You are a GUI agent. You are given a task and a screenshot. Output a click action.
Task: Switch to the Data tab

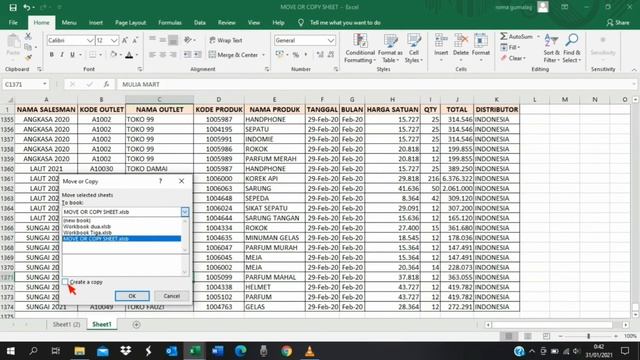[200, 23]
